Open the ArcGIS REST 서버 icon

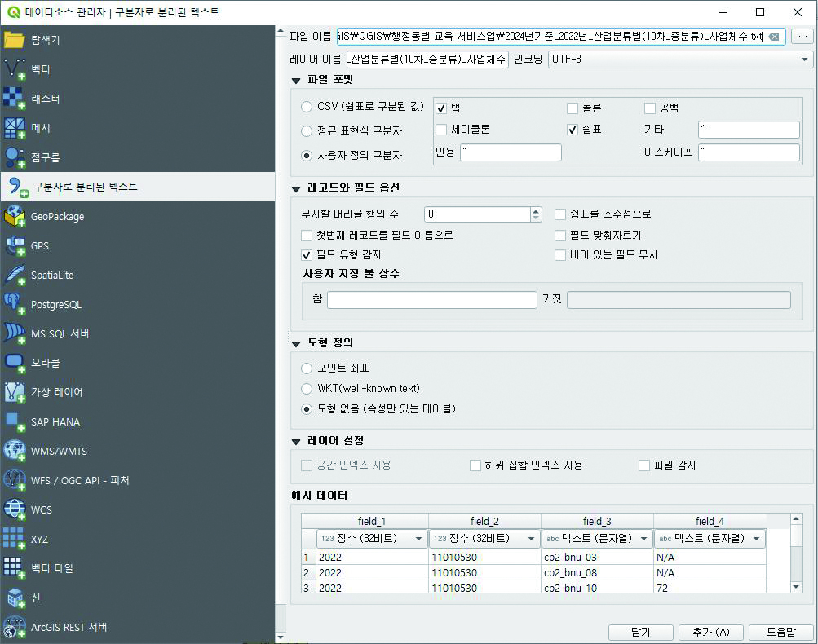15,627
